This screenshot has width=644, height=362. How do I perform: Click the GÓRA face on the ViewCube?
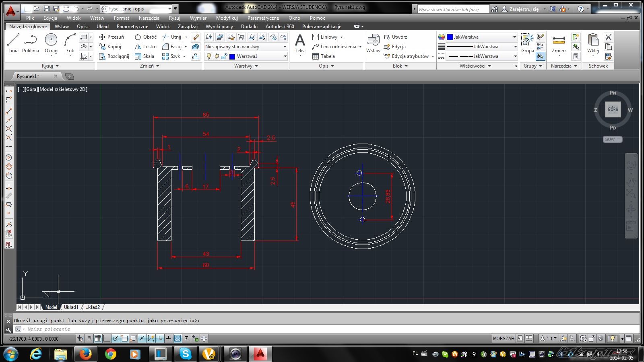point(613,109)
